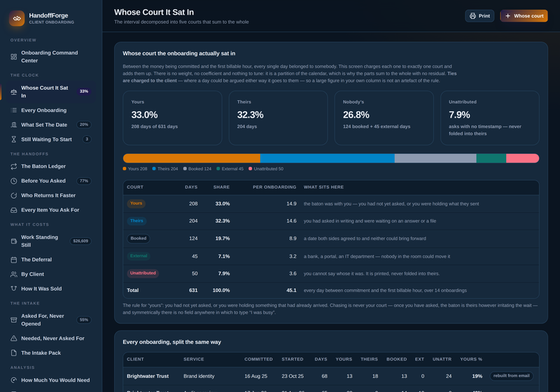
Task: Click the archive box icon beside Asked For, Never Opened
Action: (x=13, y=320)
